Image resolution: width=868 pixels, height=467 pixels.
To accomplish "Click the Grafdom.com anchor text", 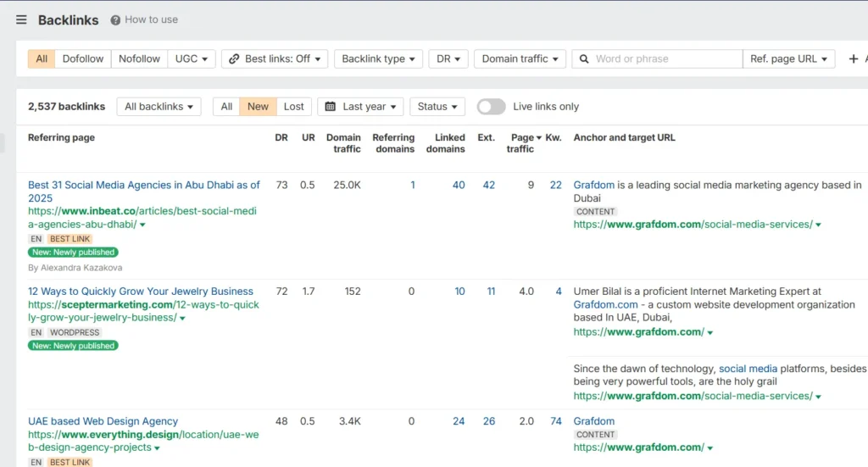I will (x=605, y=305).
